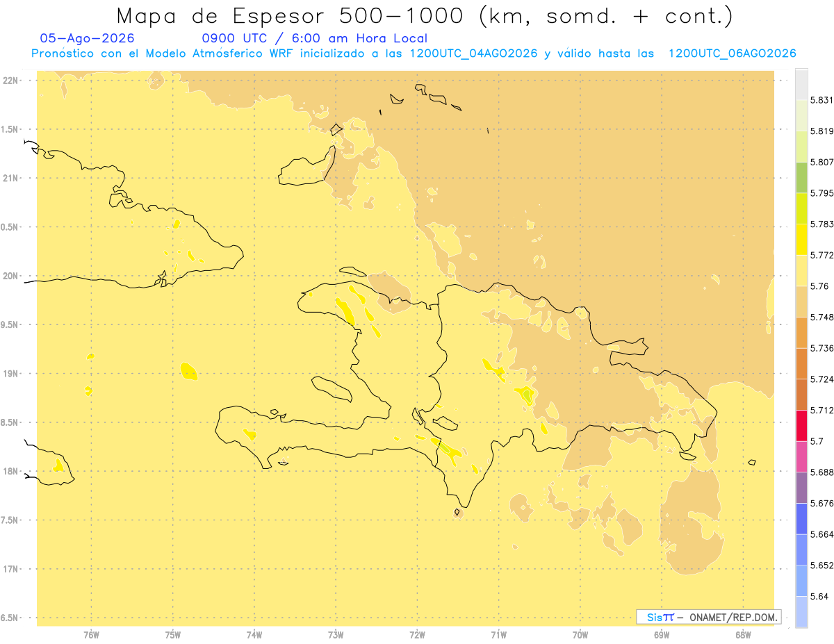
Task: Click the colorbar value 5.724
Action: pos(822,379)
